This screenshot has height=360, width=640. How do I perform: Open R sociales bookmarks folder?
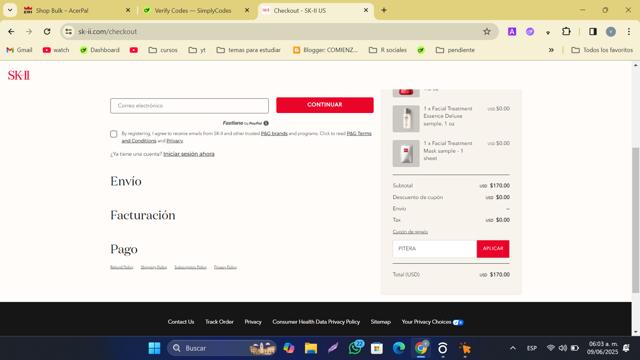click(x=388, y=50)
